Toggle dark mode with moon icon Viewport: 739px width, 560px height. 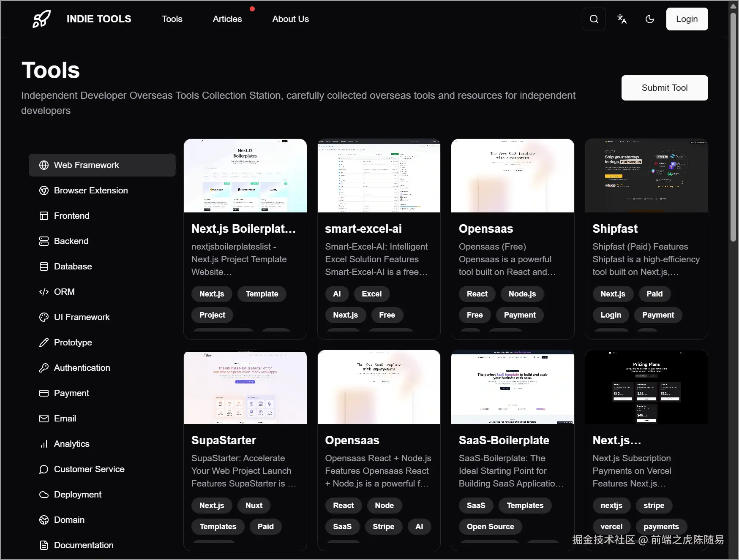(650, 19)
